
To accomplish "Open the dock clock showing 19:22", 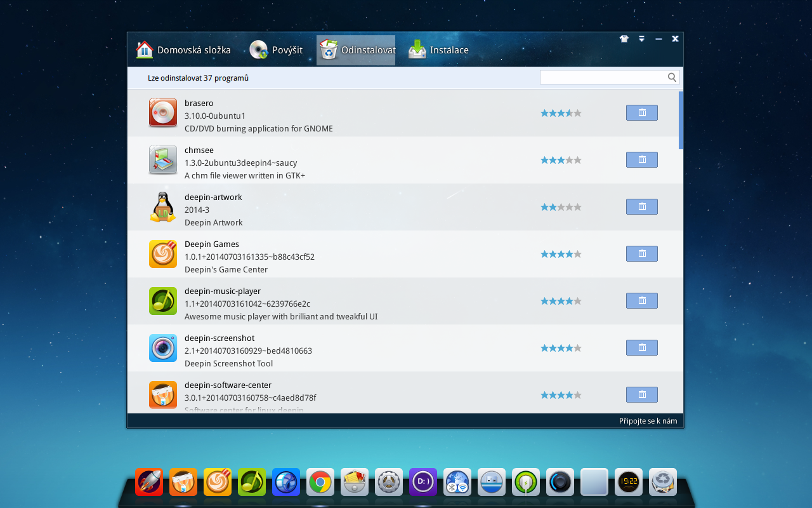I will point(627,481).
